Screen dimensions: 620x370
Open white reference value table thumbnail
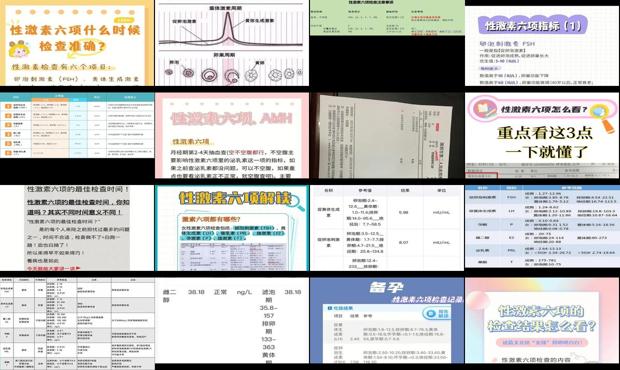[387, 228]
